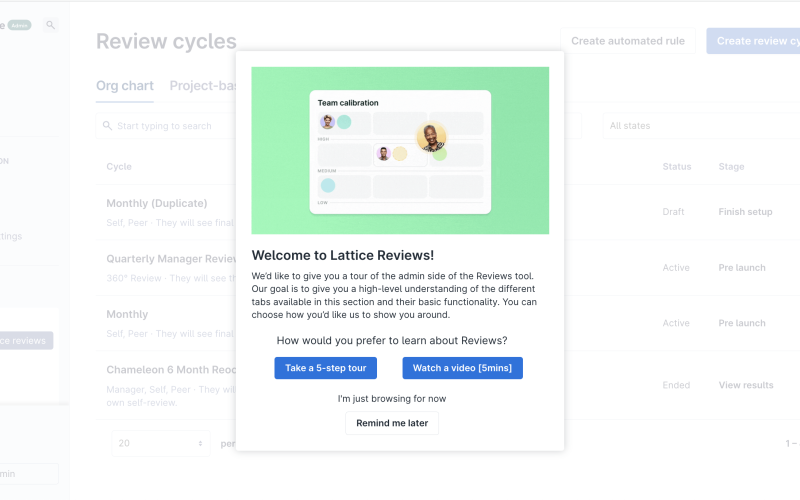Click I'm just browsing for now text

click(x=392, y=398)
